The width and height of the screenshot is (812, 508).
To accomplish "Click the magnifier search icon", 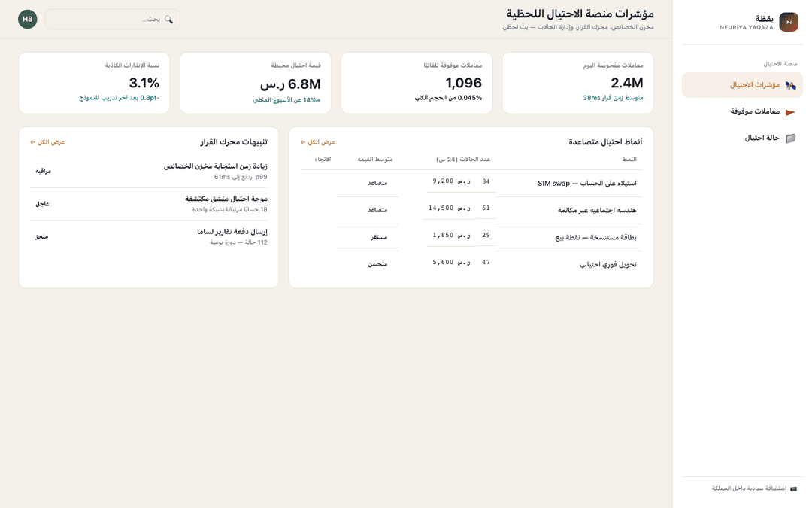I will (x=169, y=19).
